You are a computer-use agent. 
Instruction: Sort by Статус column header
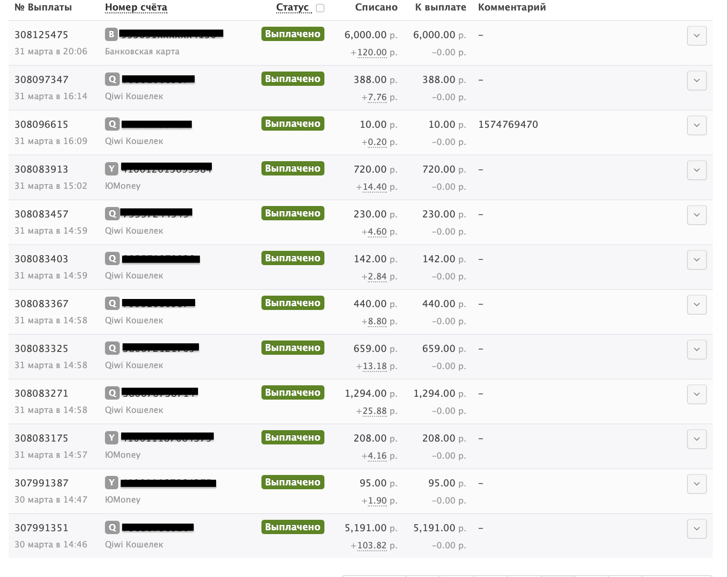(292, 7)
